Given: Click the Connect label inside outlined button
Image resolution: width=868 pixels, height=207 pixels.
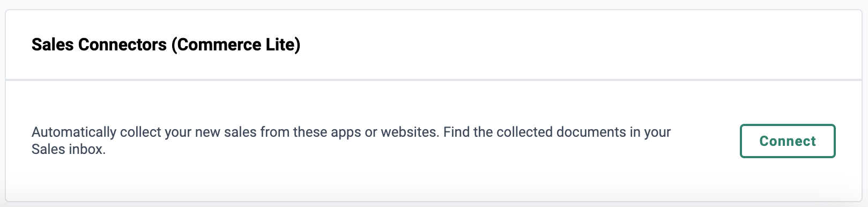Looking at the screenshot, I should pos(788,141).
